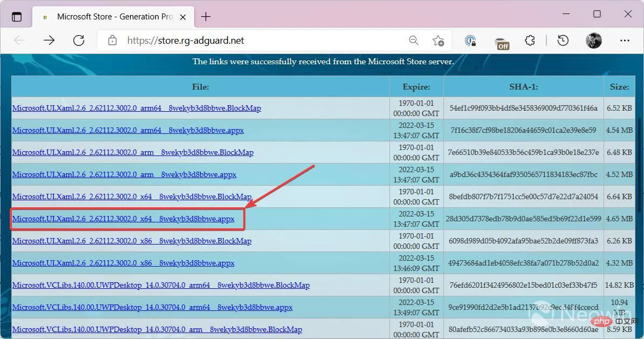Select SHA-1 hash starting with 6098d989d05b
Image resolution: width=644 pixels, height=339 pixels.
click(523, 241)
